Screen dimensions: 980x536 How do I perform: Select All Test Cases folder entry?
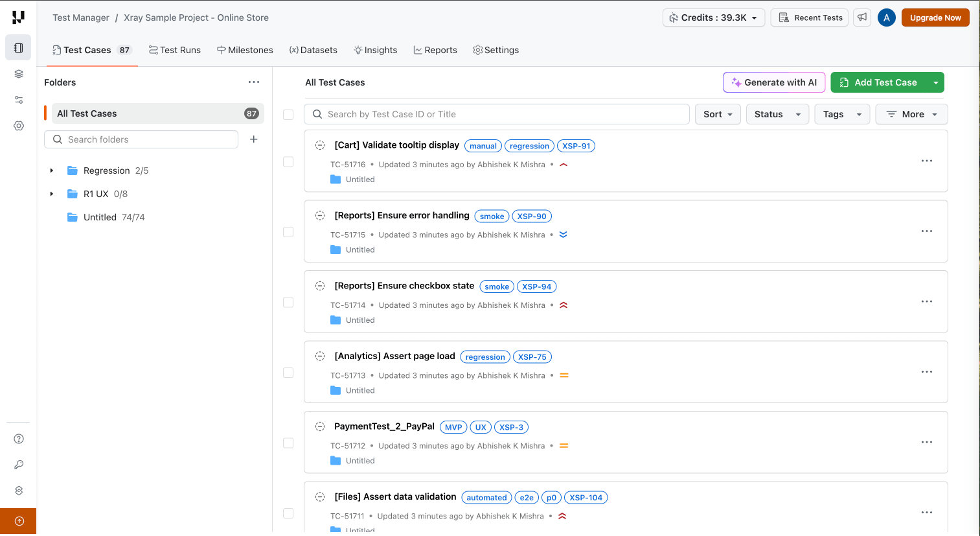tap(158, 113)
